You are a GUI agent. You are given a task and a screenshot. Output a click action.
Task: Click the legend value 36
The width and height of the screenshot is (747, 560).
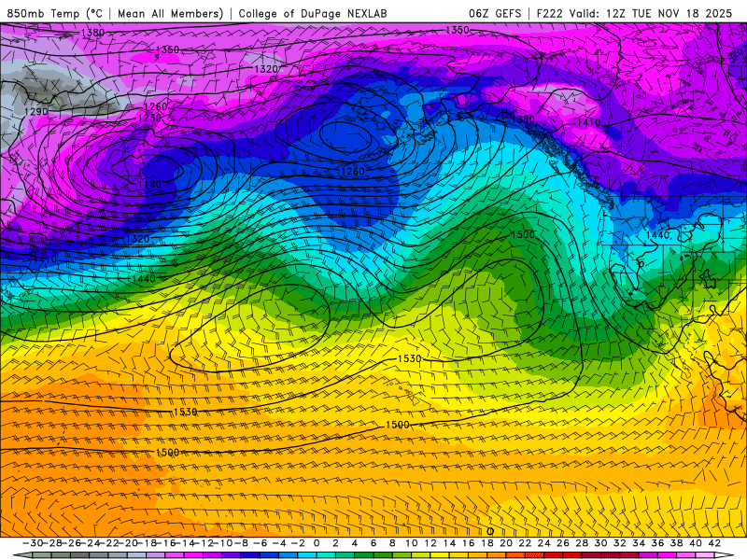[657, 543]
